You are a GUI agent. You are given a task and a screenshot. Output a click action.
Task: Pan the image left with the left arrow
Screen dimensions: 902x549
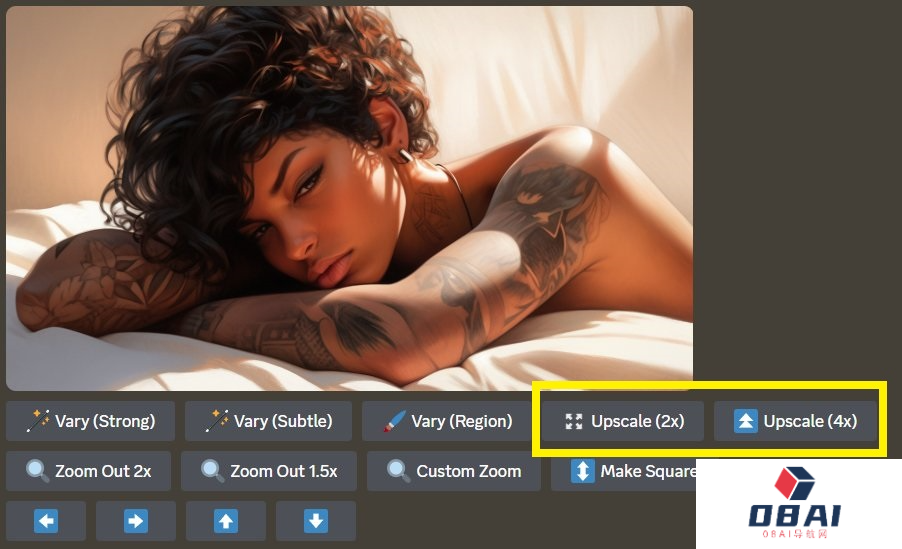point(46,521)
